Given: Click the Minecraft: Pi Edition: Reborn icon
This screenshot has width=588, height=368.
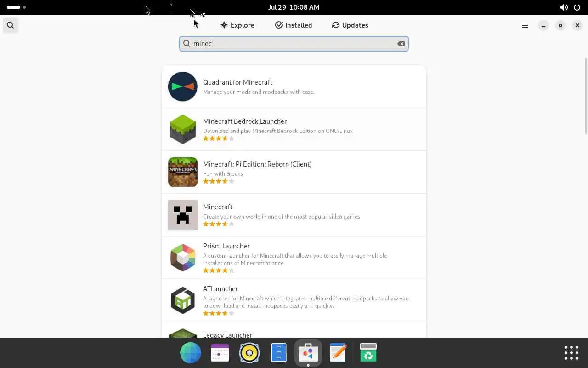Looking at the screenshot, I should tap(183, 172).
